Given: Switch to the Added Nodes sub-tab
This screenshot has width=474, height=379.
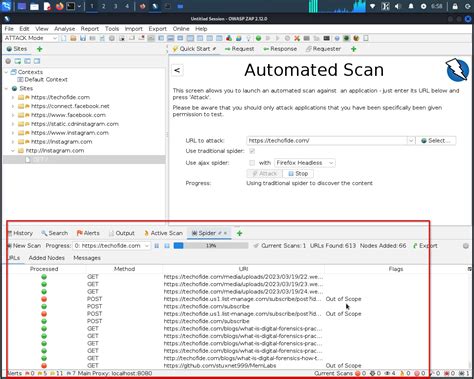Looking at the screenshot, I should click(x=47, y=258).
